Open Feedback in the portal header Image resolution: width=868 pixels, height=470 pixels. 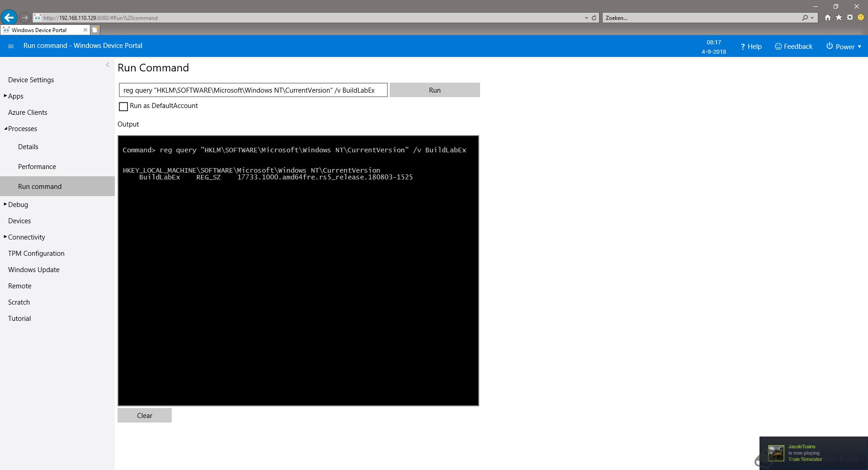coord(793,47)
